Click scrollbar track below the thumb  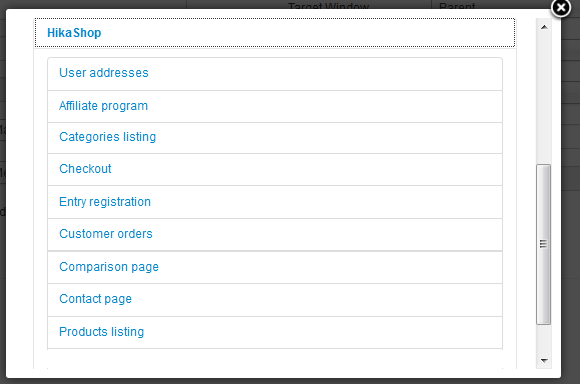pyautogui.click(x=544, y=339)
